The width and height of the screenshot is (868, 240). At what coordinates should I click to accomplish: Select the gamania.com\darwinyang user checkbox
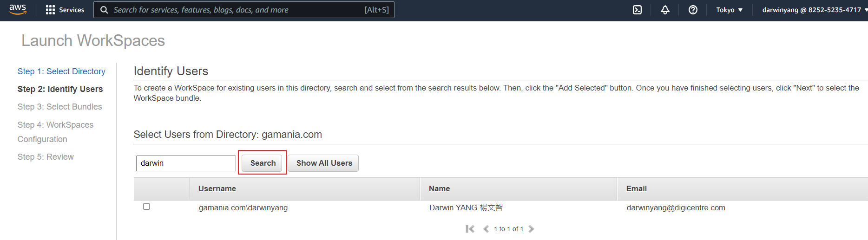pos(146,207)
